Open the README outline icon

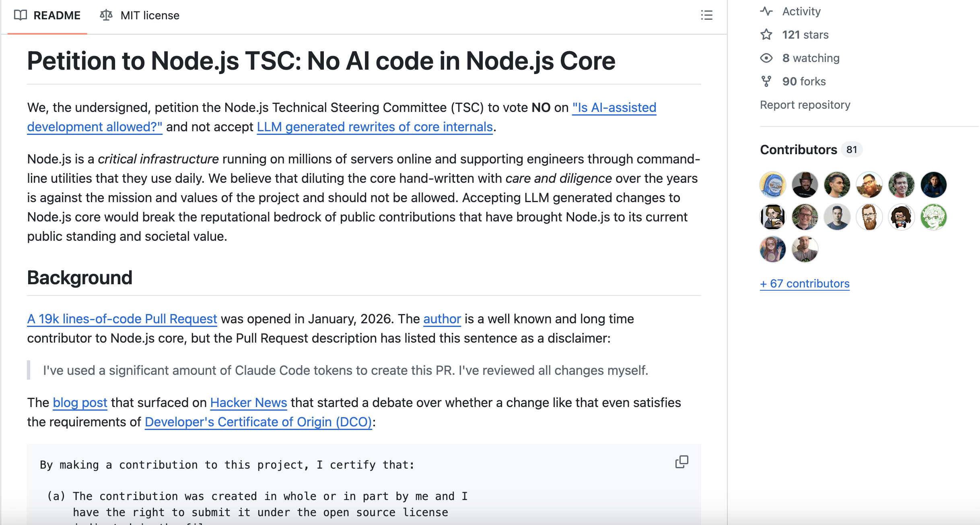point(706,15)
